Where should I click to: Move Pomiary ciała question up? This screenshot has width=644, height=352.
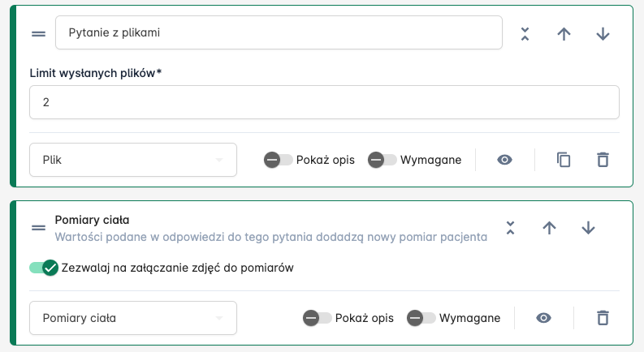pos(549,228)
